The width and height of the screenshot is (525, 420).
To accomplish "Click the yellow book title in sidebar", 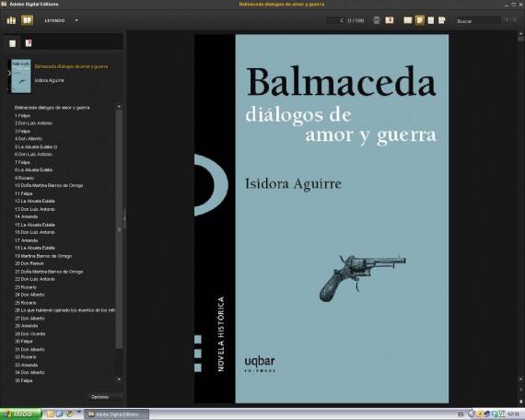I will (71, 66).
